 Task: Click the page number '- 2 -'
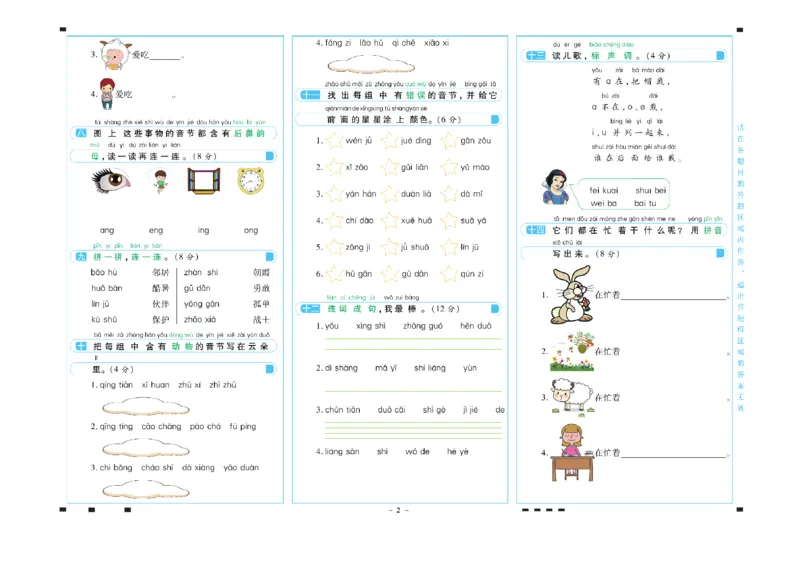[x=398, y=510]
